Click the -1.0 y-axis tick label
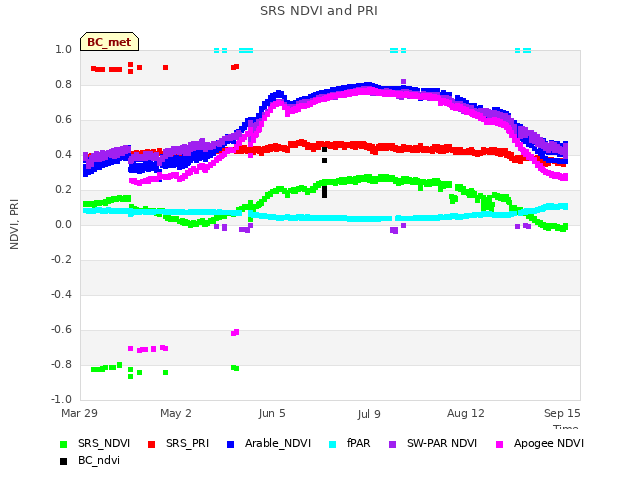 click(62, 400)
